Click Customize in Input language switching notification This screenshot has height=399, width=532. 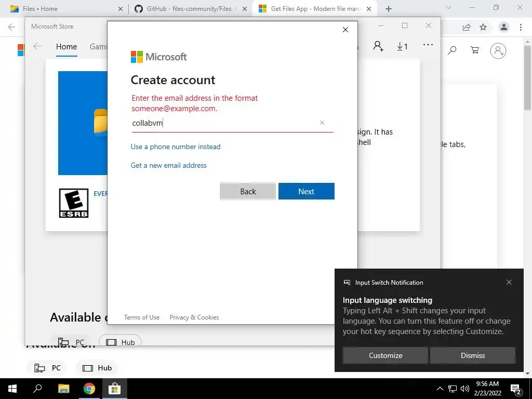(385, 355)
